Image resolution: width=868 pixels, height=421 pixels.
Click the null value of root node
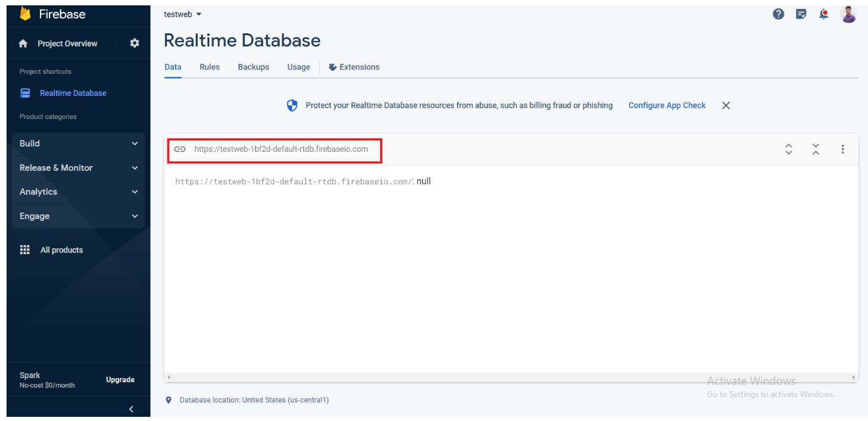[424, 182]
